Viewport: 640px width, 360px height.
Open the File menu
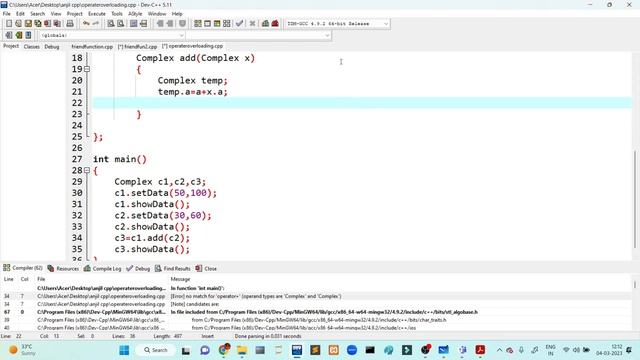tap(7, 13)
